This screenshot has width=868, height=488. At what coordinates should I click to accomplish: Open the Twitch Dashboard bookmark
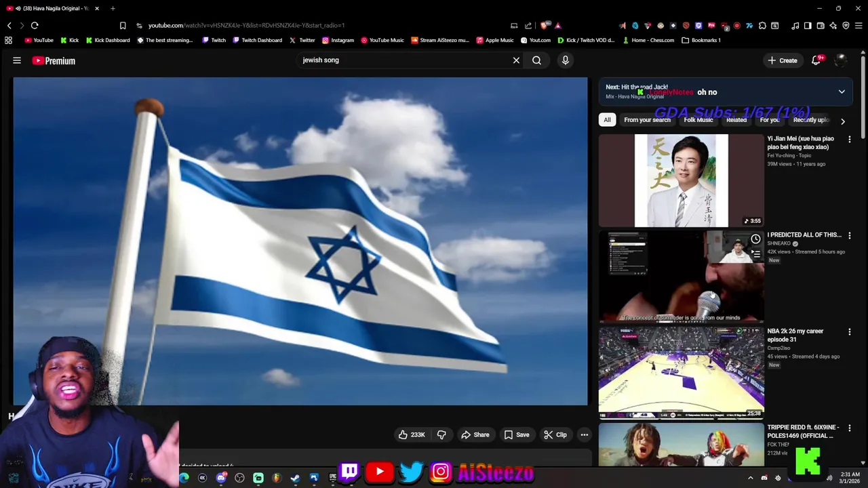pyautogui.click(x=257, y=40)
